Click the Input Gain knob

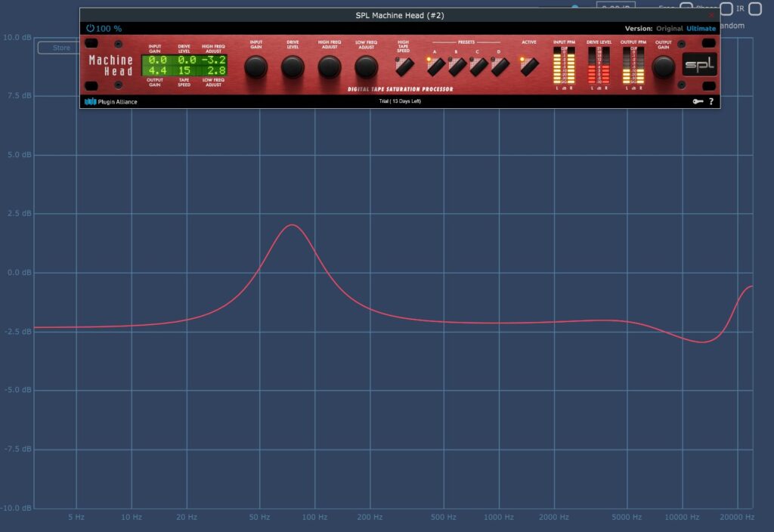pos(256,67)
